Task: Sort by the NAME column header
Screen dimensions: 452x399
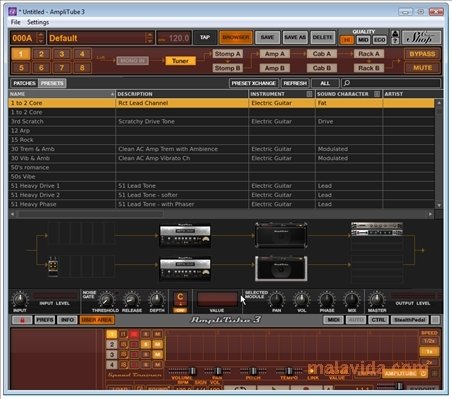Action: click(62, 94)
